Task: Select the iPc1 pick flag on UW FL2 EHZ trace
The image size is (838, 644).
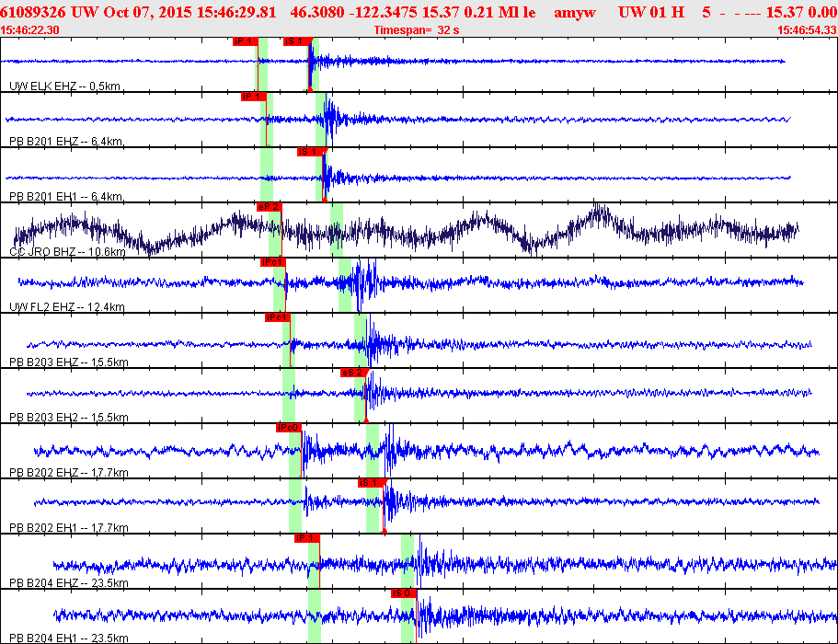Action: [273, 262]
